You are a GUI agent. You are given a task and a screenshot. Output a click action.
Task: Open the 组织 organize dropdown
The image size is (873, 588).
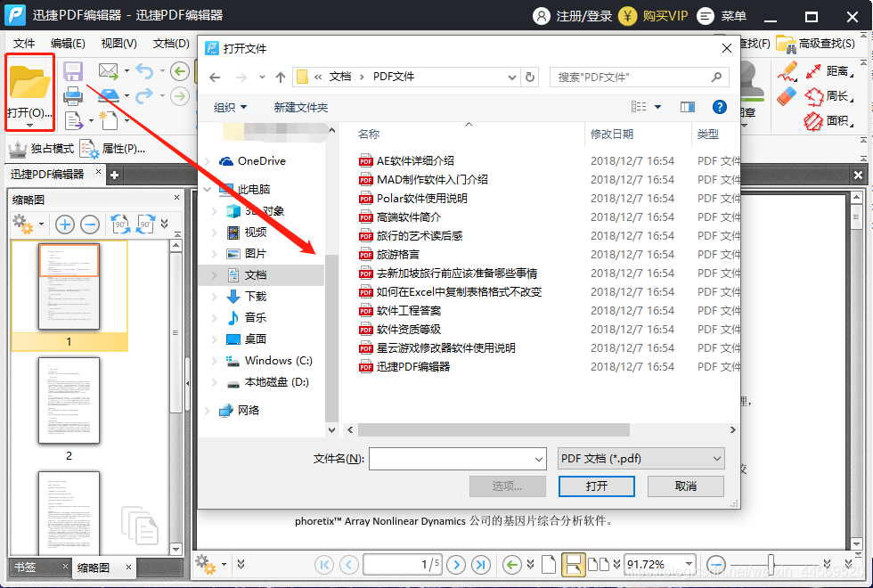pyautogui.click(x=230, y=108)
